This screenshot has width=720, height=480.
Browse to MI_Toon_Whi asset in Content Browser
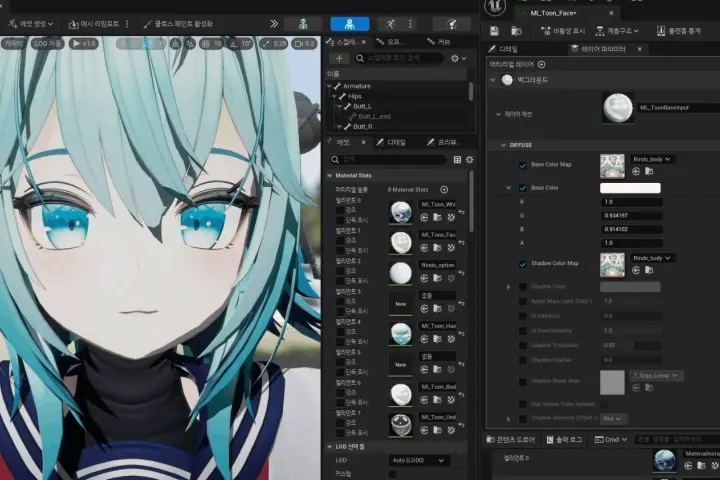coord(437,217)
